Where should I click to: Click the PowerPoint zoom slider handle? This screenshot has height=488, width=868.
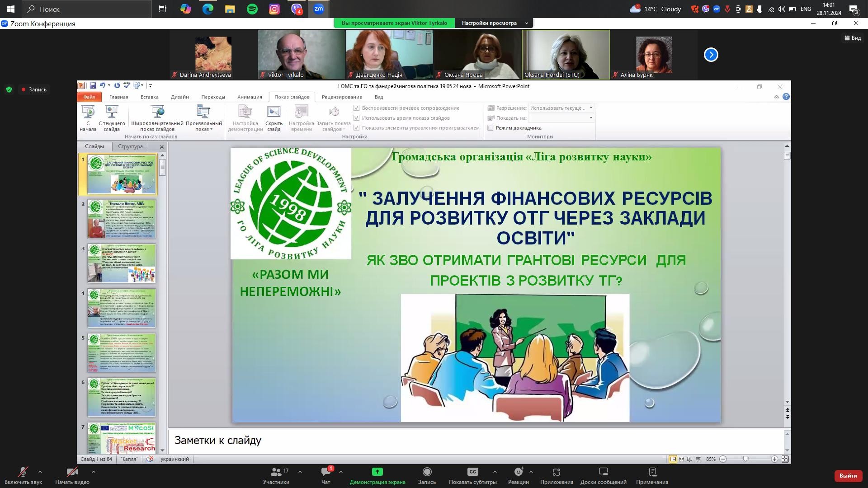[745, 459]
